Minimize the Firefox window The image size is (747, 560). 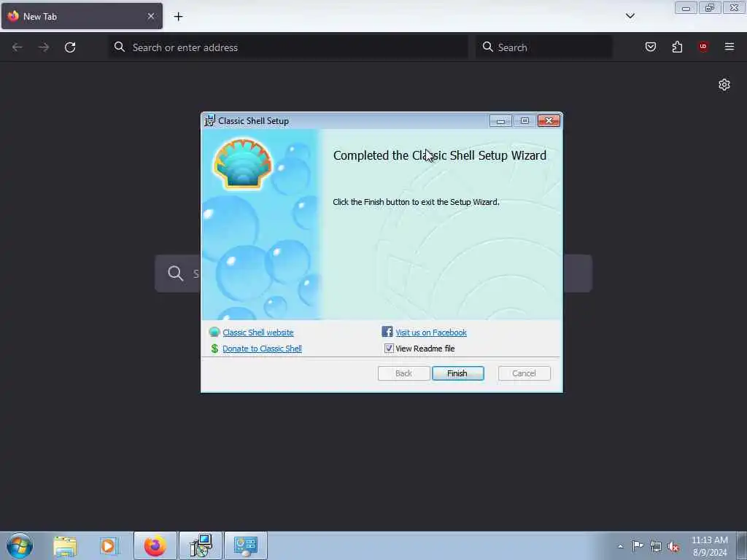click(686, 8)
